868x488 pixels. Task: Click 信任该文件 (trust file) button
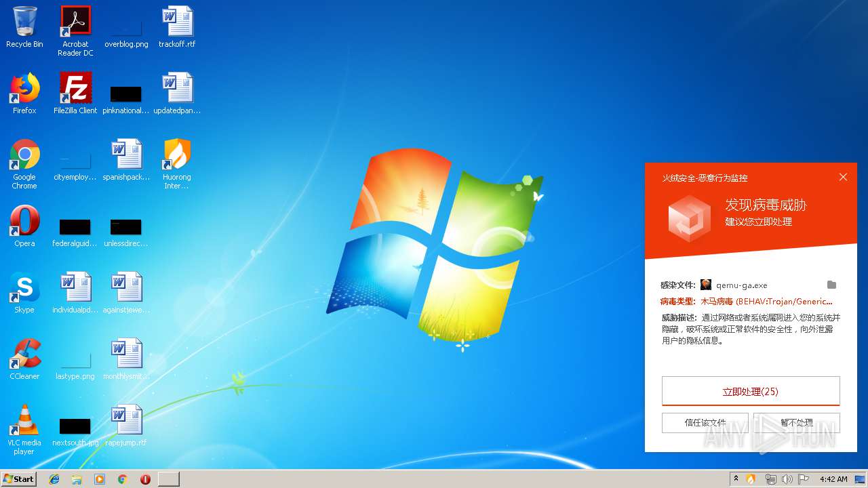pyautogui.click(x=705, y=423)
